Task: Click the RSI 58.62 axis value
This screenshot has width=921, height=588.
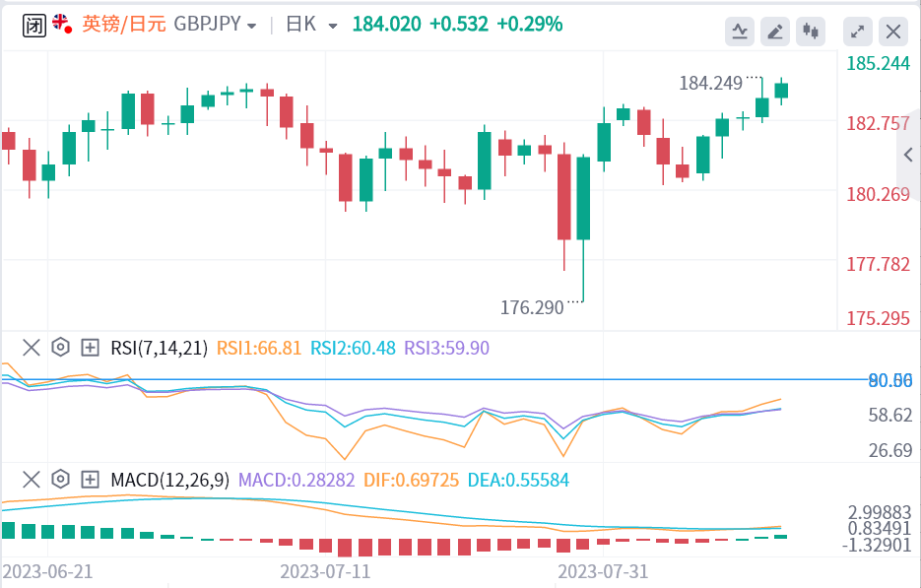Action: pyautogui.click(x=890, y=416)
